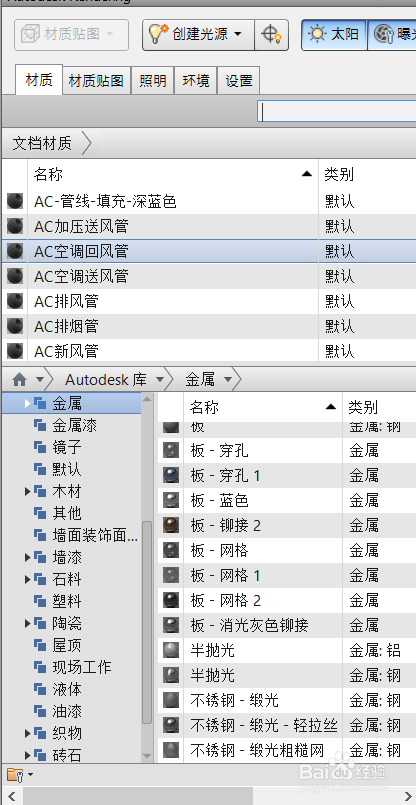Image resolution: width=416 pixels, height=805 pixels.
Task: Select the 塑料 category
Action: 67,602
